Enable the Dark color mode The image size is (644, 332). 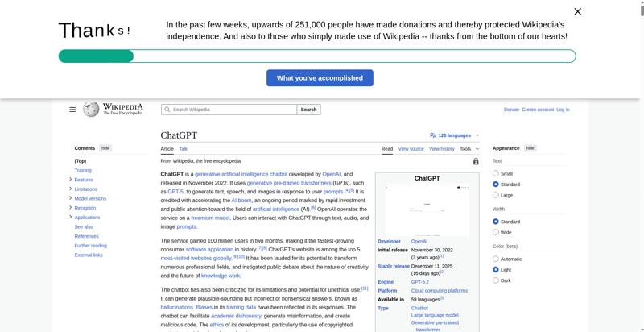pos(496,280)
